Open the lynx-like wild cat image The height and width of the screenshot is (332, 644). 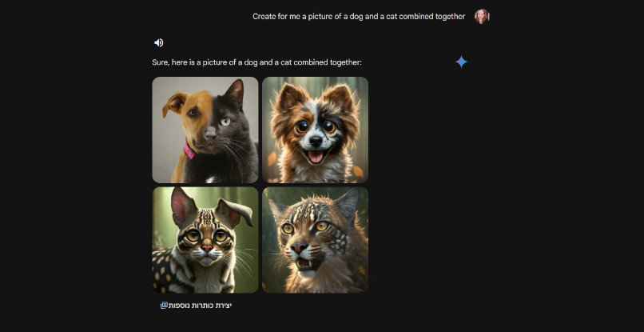coord(315,239)
